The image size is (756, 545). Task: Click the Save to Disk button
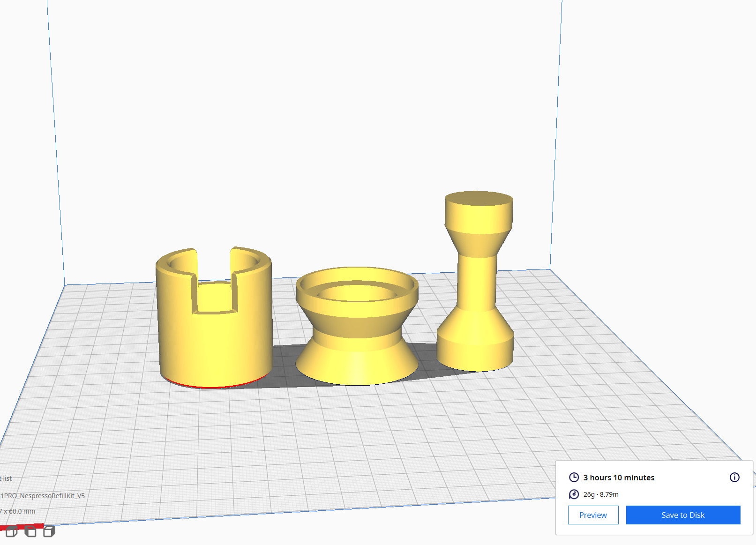[x=683, y=515]
